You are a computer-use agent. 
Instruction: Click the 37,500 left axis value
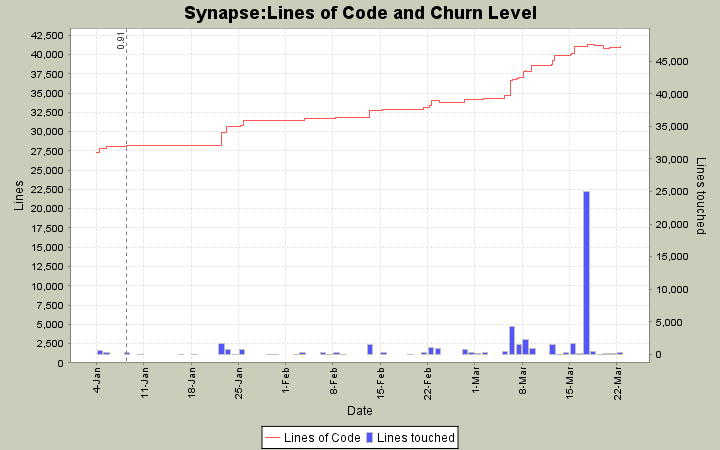47,74
